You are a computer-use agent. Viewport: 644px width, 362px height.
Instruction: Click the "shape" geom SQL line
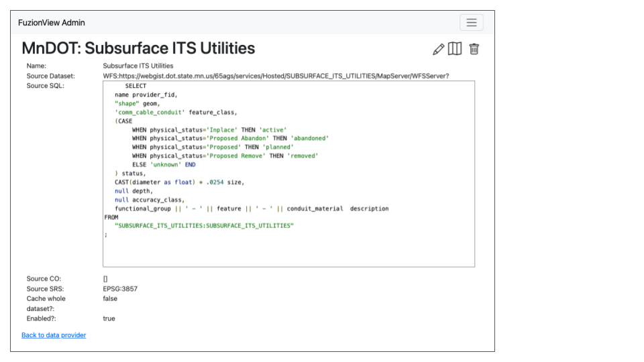point(137,104)
